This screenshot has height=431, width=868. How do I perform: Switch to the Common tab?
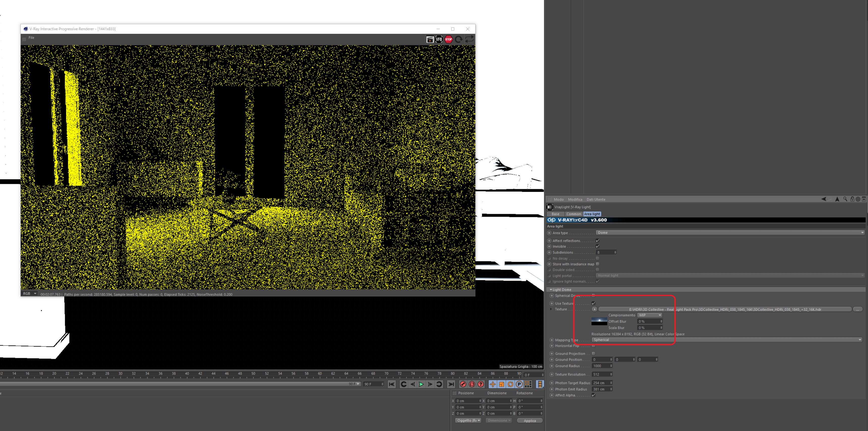coord(573,214)
